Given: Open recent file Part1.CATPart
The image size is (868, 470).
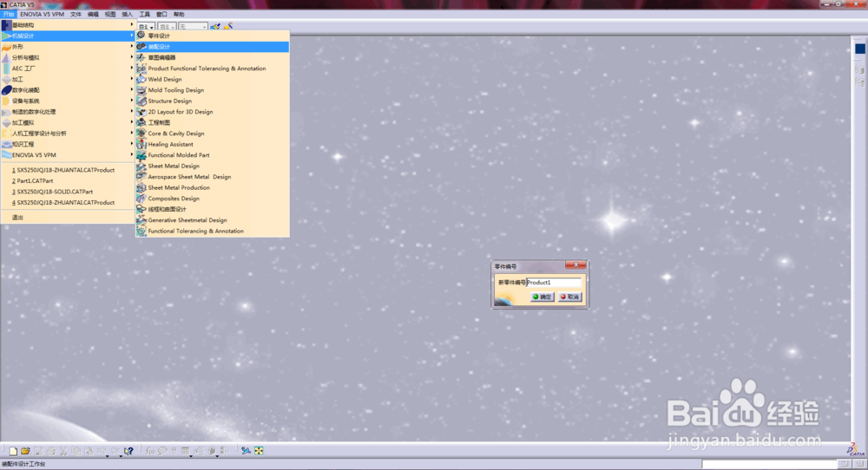Looking at the screenshot, I should pos(68,181).
